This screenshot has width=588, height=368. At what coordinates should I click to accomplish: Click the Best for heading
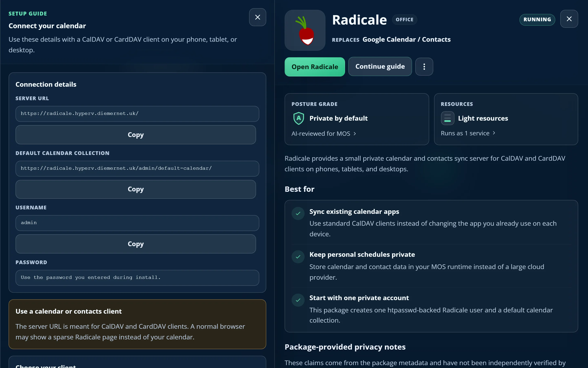299,189
